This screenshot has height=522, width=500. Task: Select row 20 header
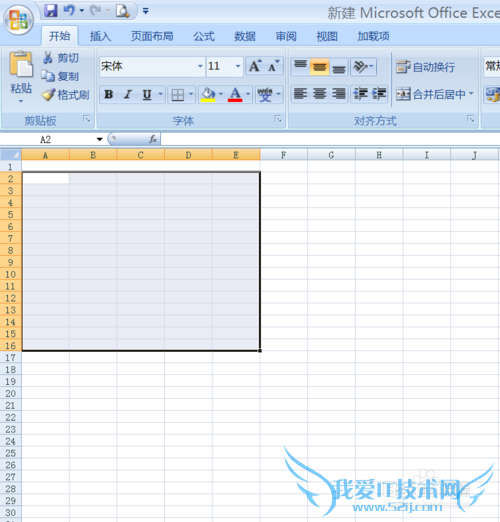(x=11, y=393)
